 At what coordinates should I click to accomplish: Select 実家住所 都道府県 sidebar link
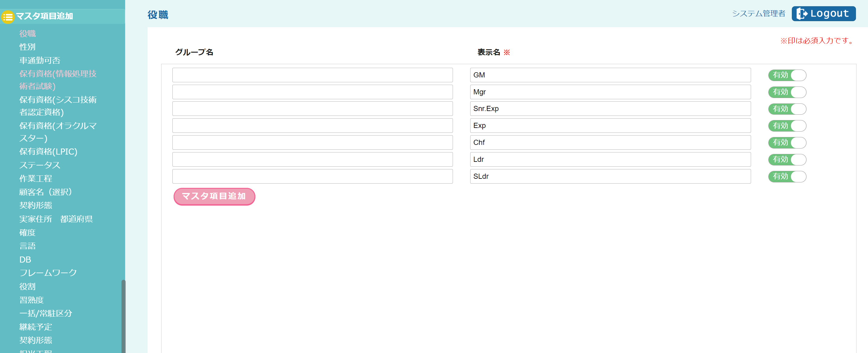pyautogui.click(x=56, y=219)
